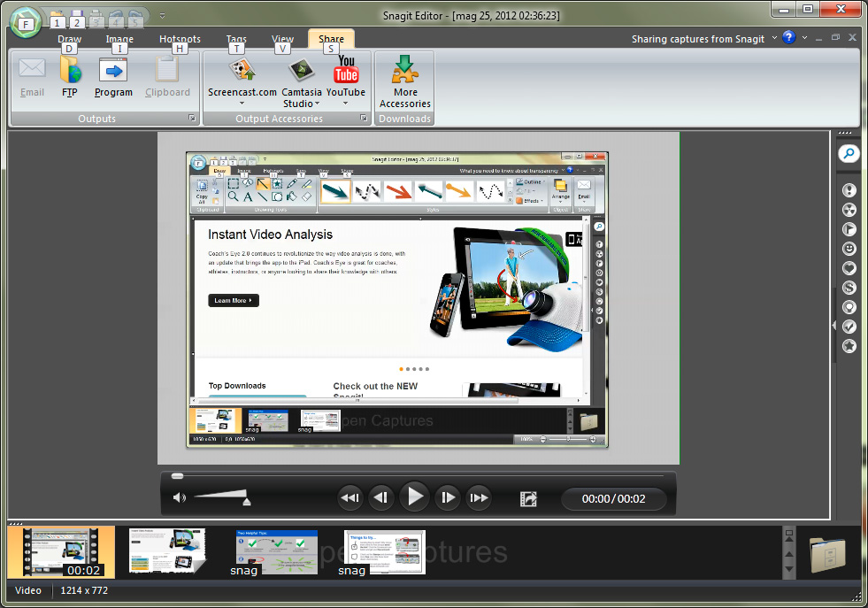Click the blue Help question mark icon
The width and height of the screenshot is (868, 608).
click(x=788, y=38)
